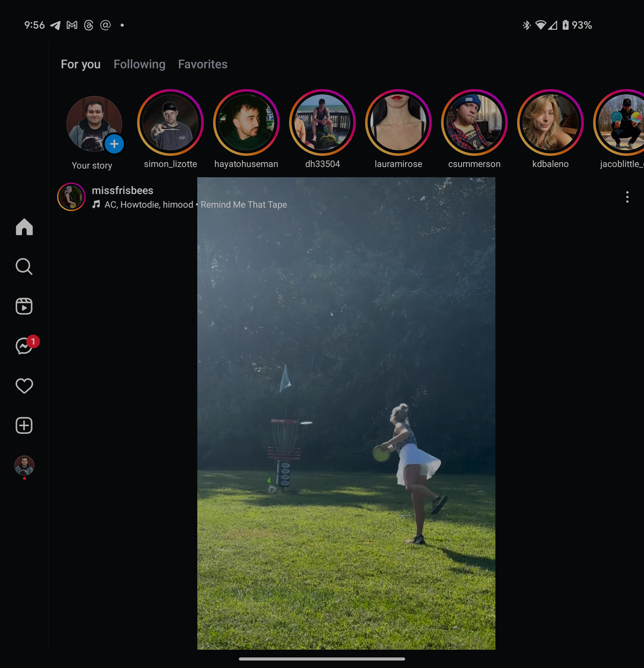Image resolution: width=644 pixels, height=668 pixels.
Task: Add to your story with the blue plus
Action: tap(114, 144)
